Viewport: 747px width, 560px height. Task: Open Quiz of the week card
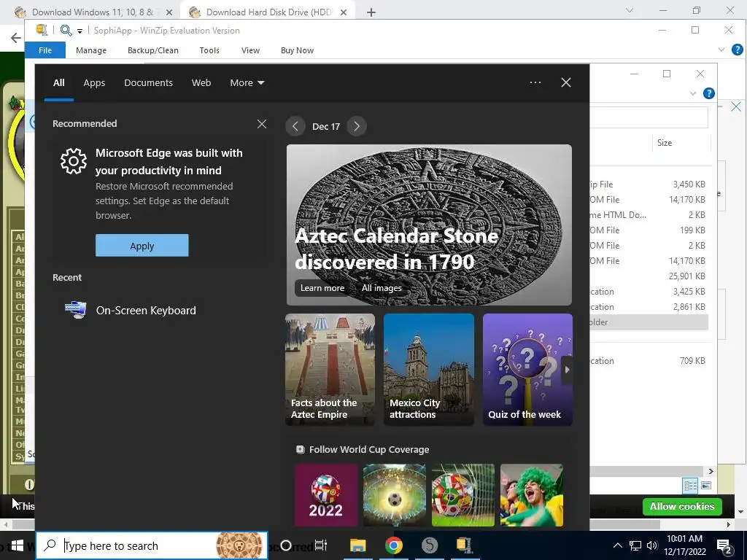click(527, 370)
